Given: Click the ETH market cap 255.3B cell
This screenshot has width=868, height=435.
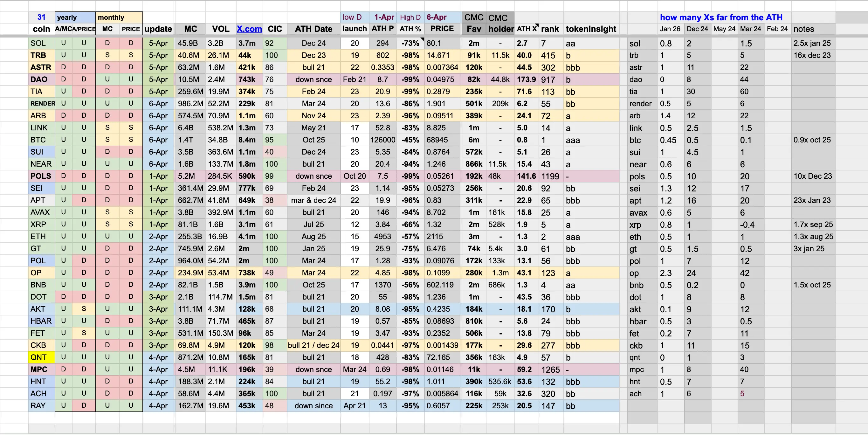Looking at the screenshot, I should tap(190, 237).
